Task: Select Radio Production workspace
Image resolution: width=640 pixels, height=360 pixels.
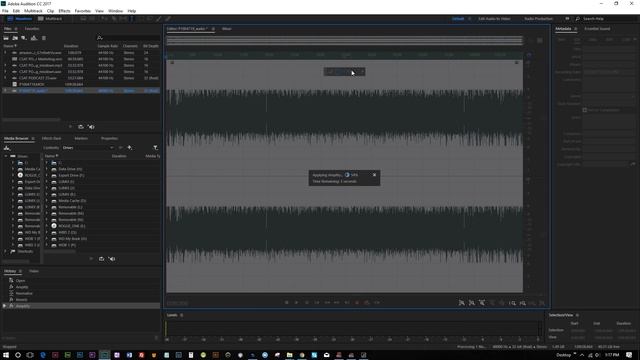Action: click(538, 19)
